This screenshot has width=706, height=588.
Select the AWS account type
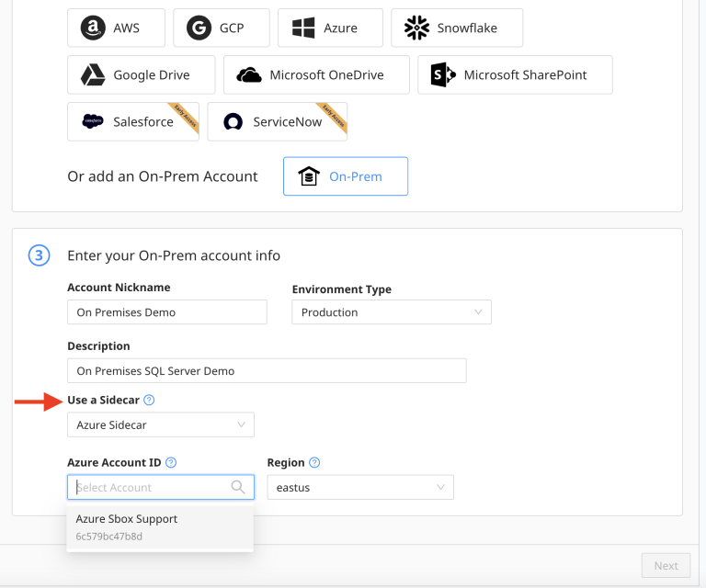[x=116, y=28]
